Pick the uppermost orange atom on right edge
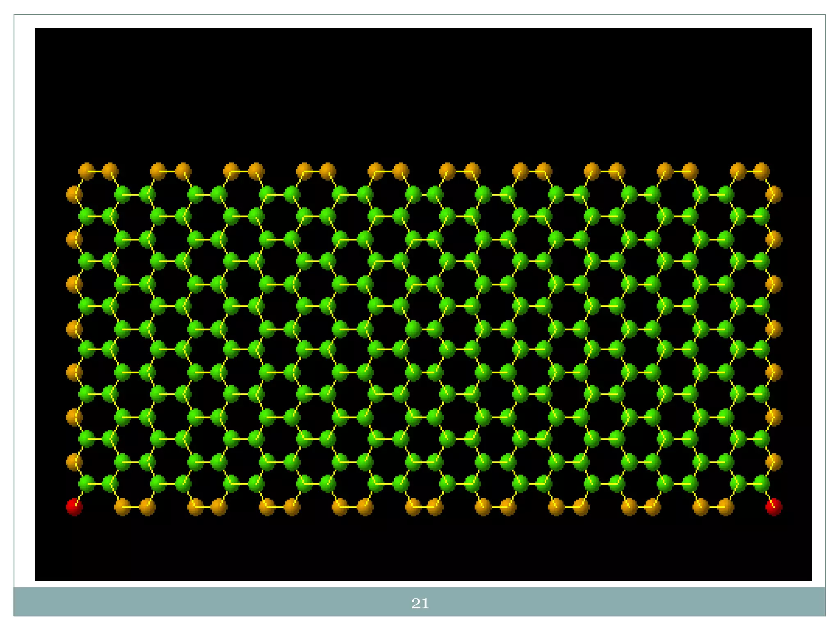840x630 pixels. click(x=774, y=194)
